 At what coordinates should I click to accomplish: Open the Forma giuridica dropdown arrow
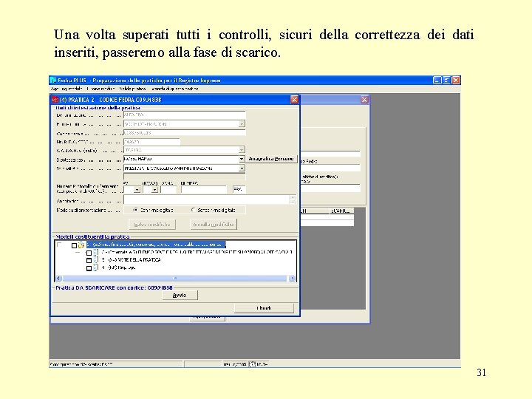[x=242, y=124]
